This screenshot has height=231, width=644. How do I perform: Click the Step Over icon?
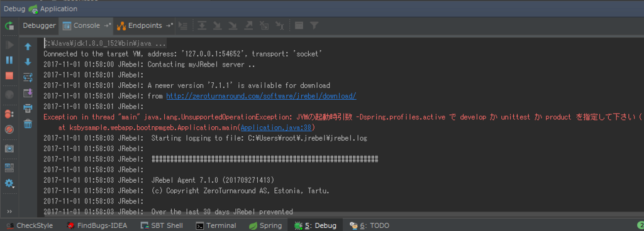202,26
